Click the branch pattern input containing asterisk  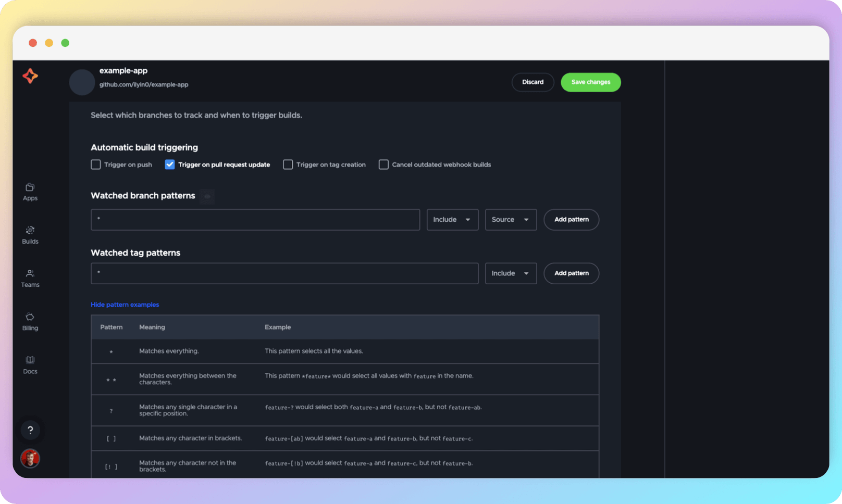coord(255,219)
